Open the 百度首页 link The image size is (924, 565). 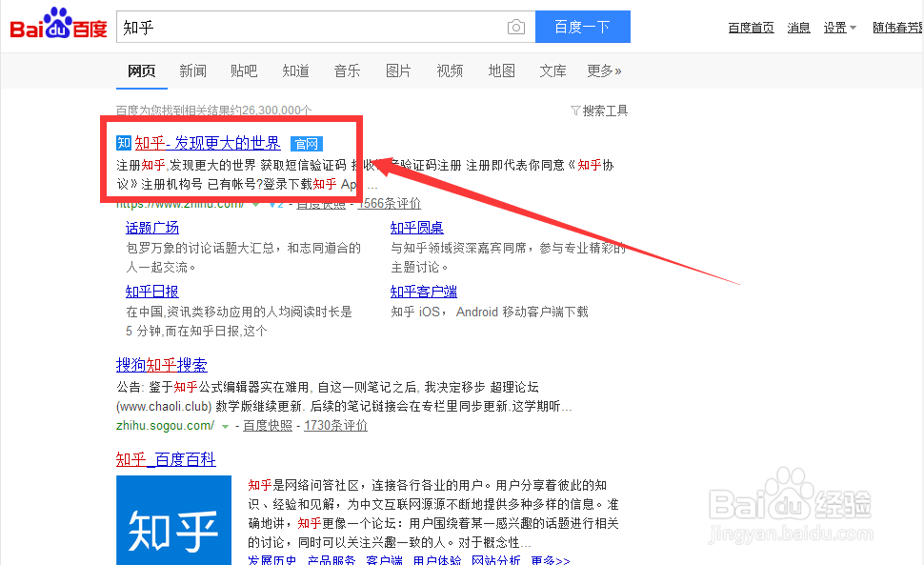[752, 28]
